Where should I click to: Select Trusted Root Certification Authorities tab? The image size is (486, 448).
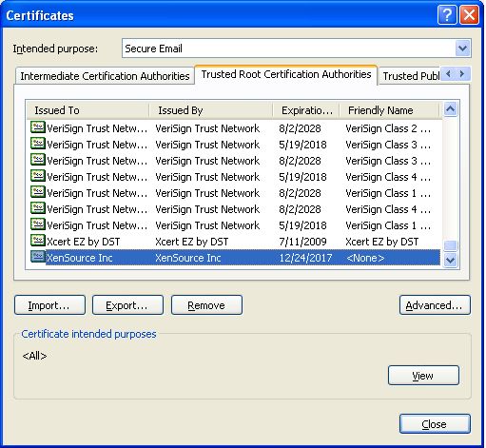click(x=286, y=74)
